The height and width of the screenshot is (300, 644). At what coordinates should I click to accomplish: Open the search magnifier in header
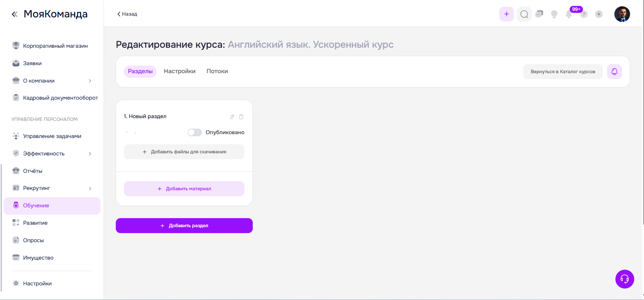click(x=524, y=14)
